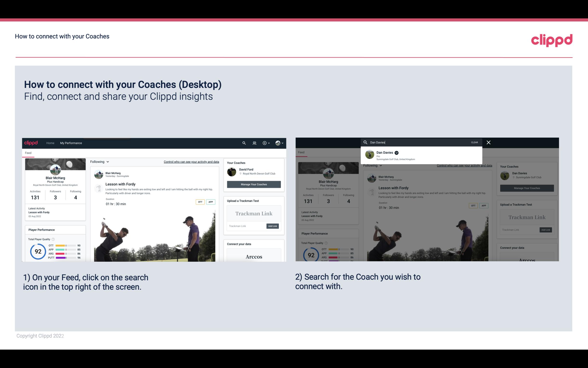Click the Home tab in top navigation

coord(50,143)
